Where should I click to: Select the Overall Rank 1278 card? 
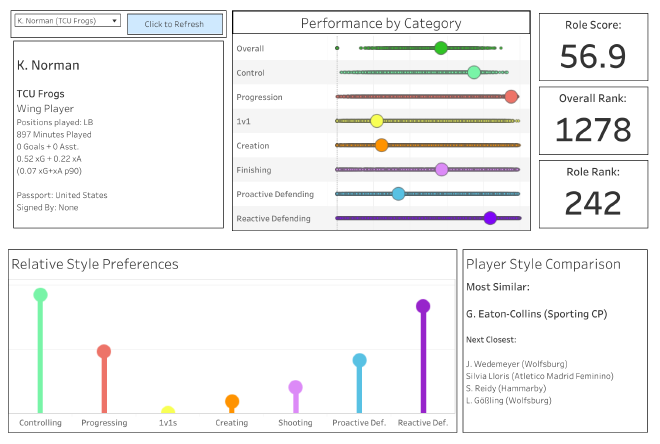coord(593,120)
